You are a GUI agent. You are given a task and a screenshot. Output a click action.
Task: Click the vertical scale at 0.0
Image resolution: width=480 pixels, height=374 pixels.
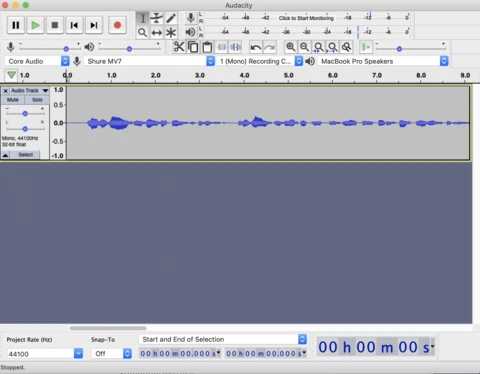coord(58,123)
